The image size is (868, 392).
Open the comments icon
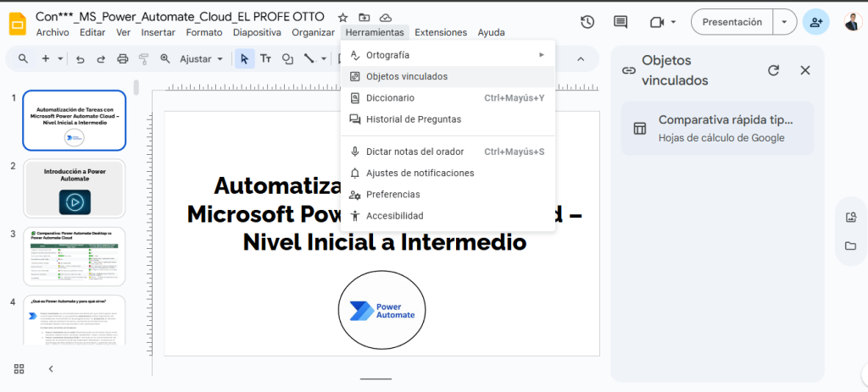[620, 22]
